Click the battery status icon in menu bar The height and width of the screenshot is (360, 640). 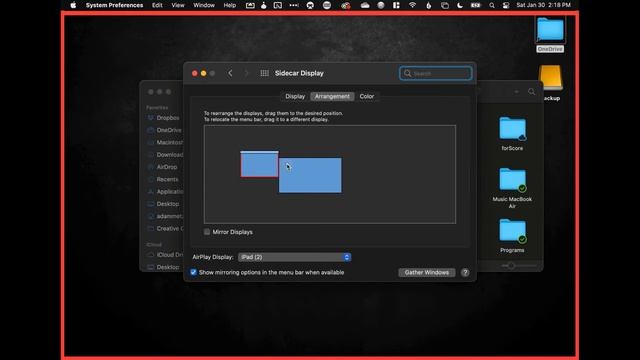pyautogui.click(x=476, y=5)
